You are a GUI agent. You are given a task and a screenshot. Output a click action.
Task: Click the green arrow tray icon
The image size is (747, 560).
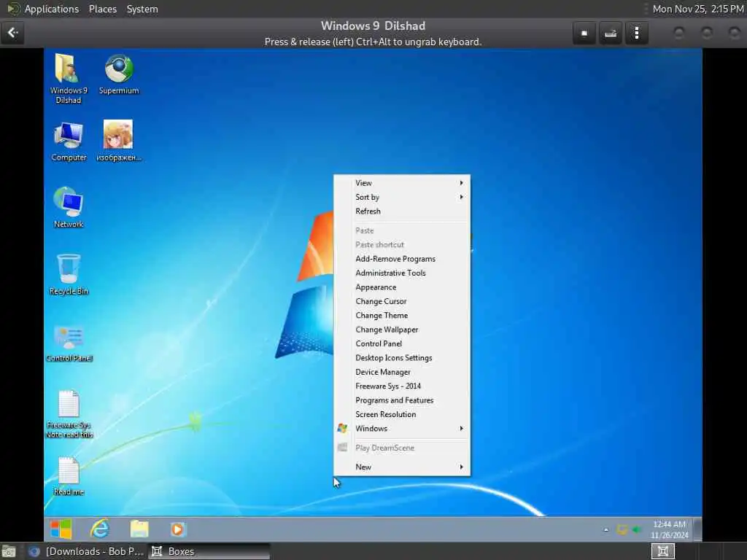tap(636, 529)
